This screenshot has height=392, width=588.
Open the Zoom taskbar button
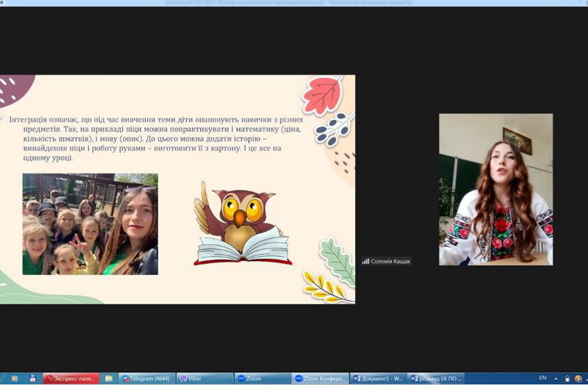click(262, 378)
